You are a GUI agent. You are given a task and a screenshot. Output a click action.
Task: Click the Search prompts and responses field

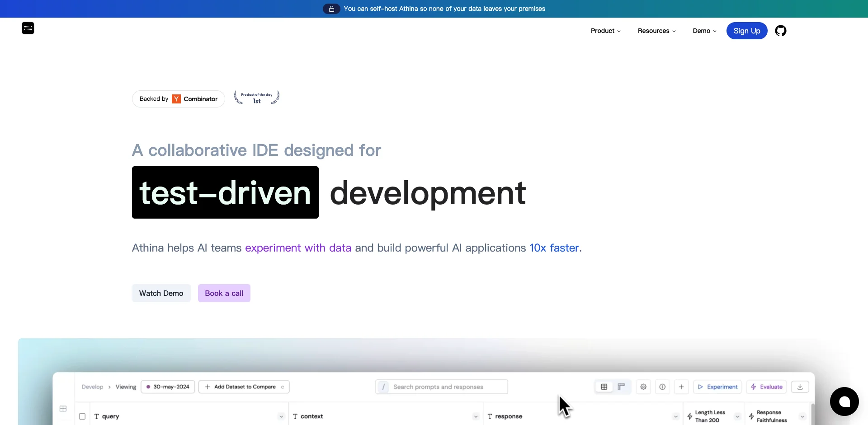click(x=442, y=387)
